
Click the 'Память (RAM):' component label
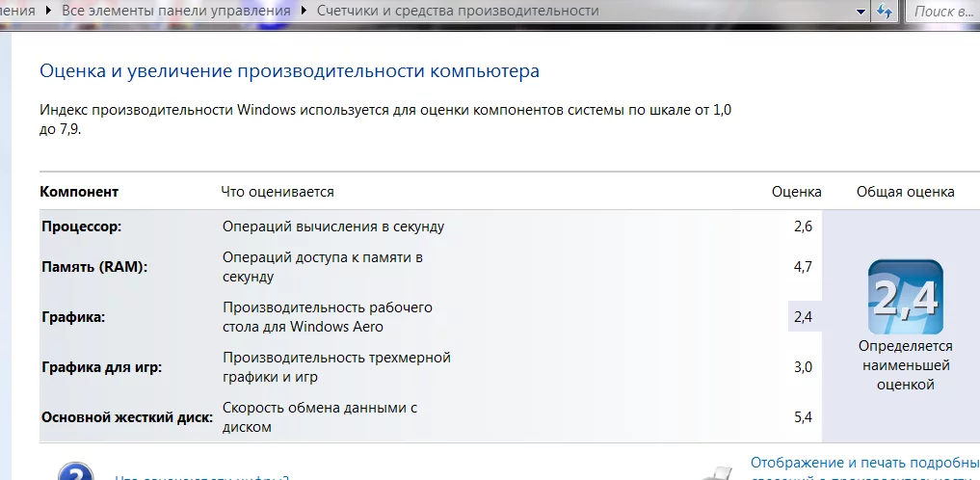(x=94, y=267)
